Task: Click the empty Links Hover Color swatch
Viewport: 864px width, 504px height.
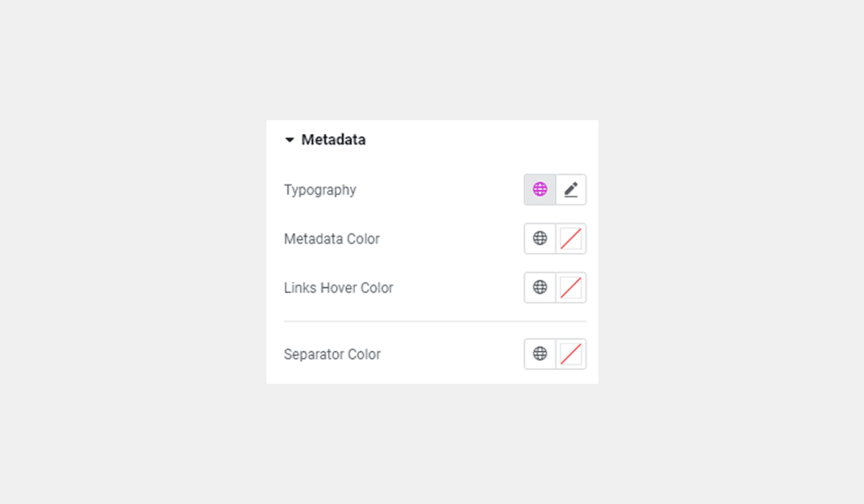Action: pos(571,287)
